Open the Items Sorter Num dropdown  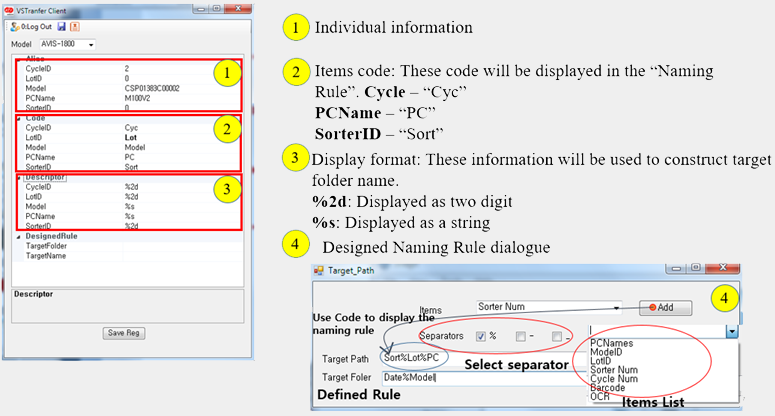(616, 308)
